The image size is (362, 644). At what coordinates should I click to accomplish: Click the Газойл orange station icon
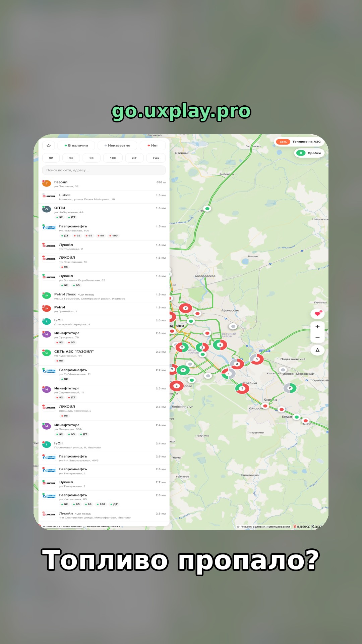tap(47, 183)
